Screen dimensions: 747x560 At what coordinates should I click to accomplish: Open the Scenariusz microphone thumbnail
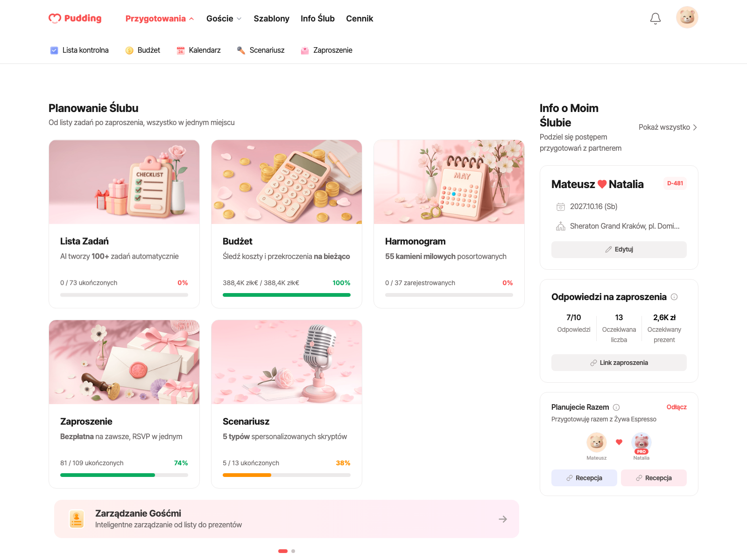tap(287, 362)
